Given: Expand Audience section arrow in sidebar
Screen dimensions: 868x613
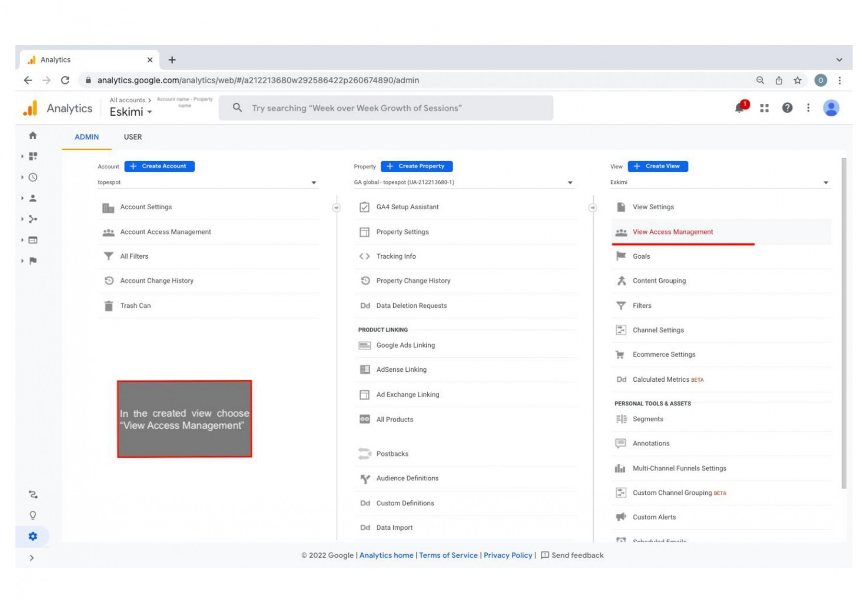Looking at the screenshot, I should tap(22, 198).
